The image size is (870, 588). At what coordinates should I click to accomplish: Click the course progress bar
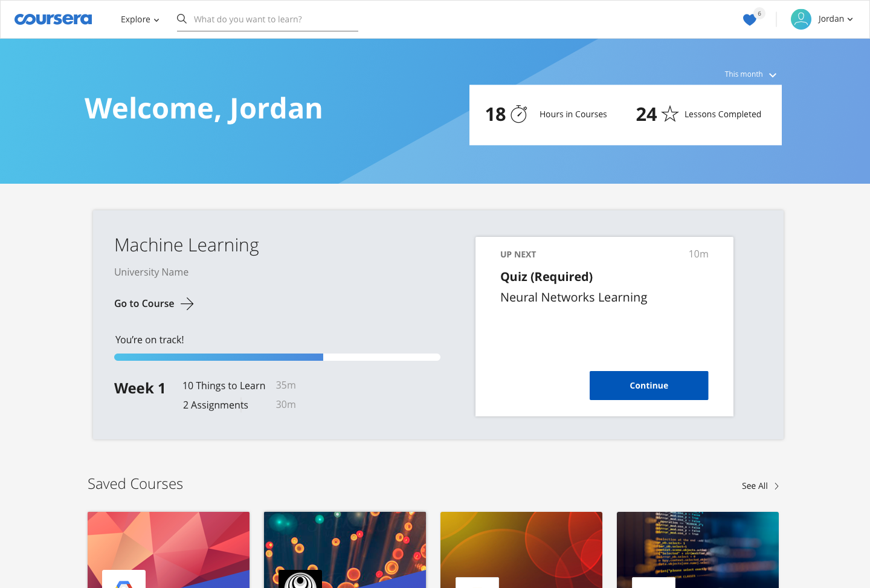[x=277, y=357]
